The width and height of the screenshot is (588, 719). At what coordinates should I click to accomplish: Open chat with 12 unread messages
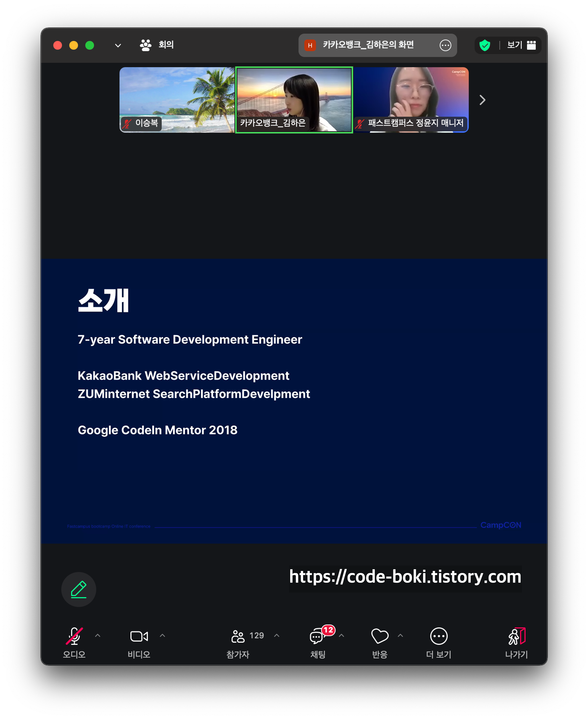pyautogui.click(x=317, y=636)
